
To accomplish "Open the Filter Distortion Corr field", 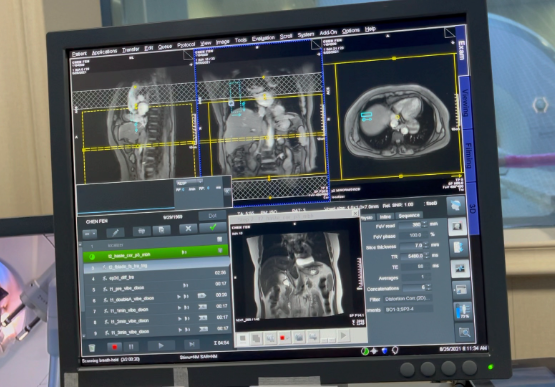I will tap(407, 298).
